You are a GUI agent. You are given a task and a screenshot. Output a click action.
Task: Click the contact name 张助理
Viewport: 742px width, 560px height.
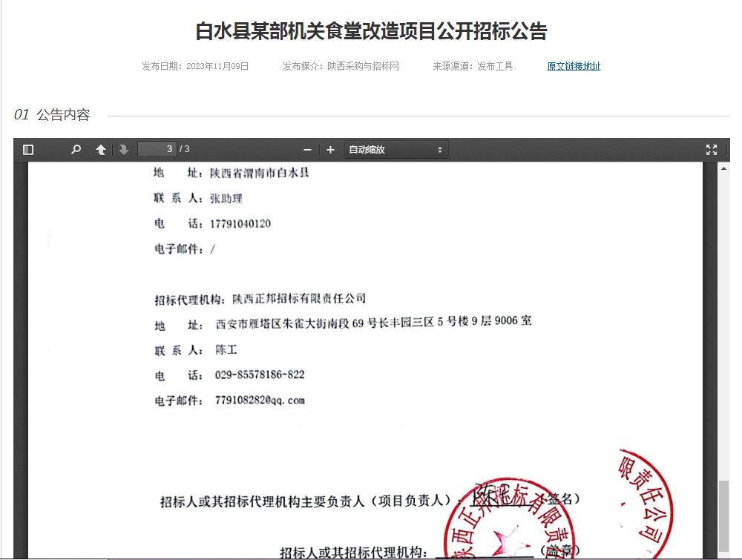tap(226, 199)
